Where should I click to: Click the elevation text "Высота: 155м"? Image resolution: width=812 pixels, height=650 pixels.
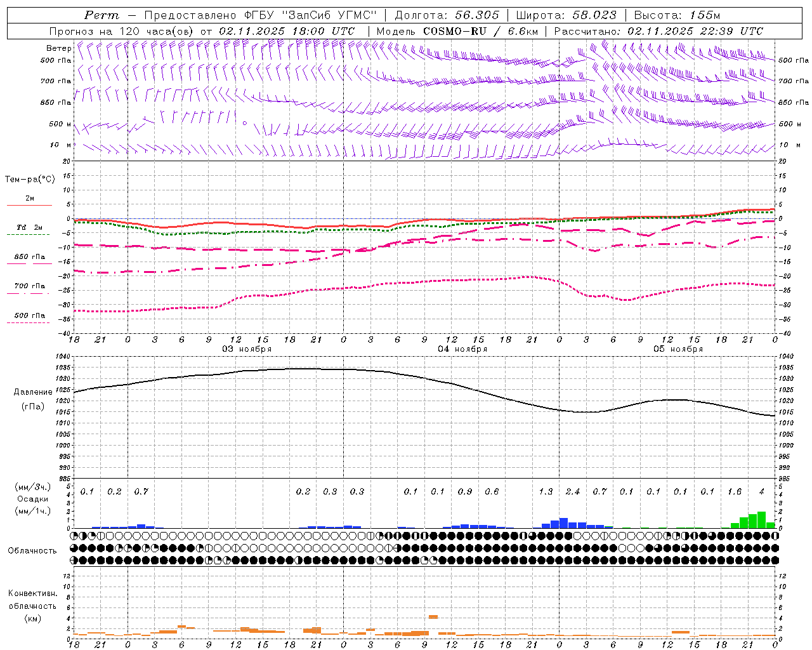678,15
